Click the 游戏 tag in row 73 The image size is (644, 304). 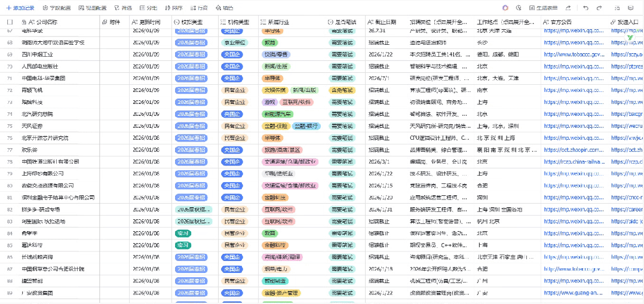coord(269,102)
